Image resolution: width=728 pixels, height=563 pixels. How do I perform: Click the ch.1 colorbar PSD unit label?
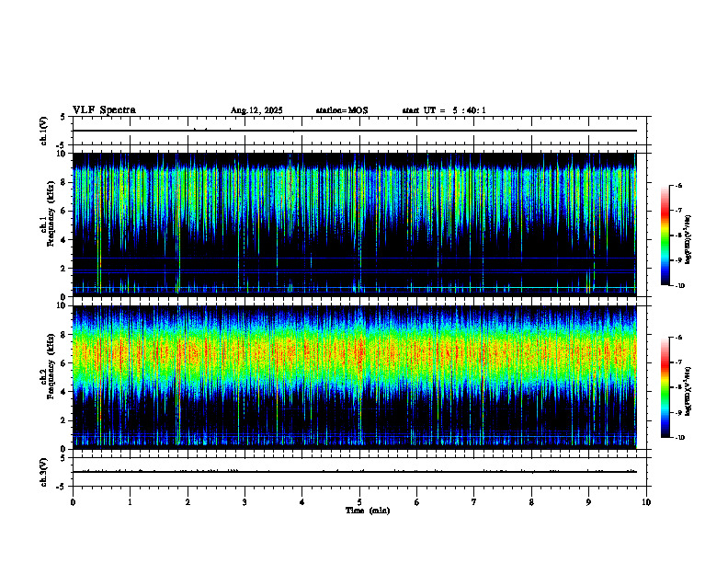[688, 240]
